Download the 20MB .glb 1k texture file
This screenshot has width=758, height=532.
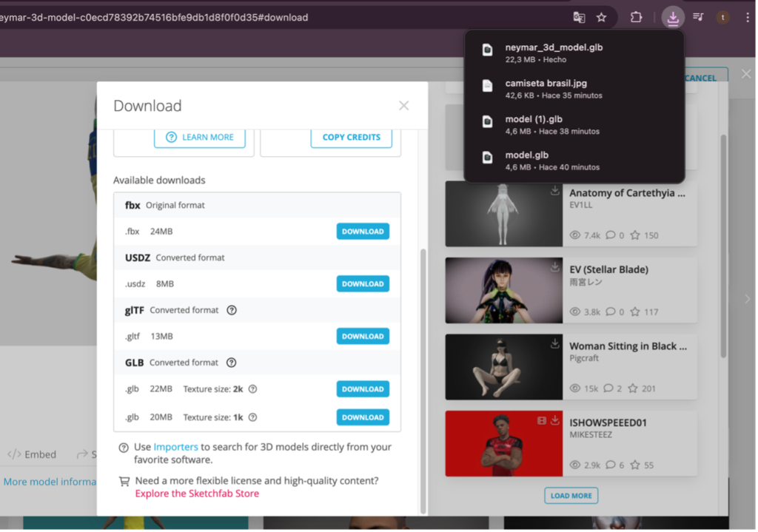click(x=363, y=418)
